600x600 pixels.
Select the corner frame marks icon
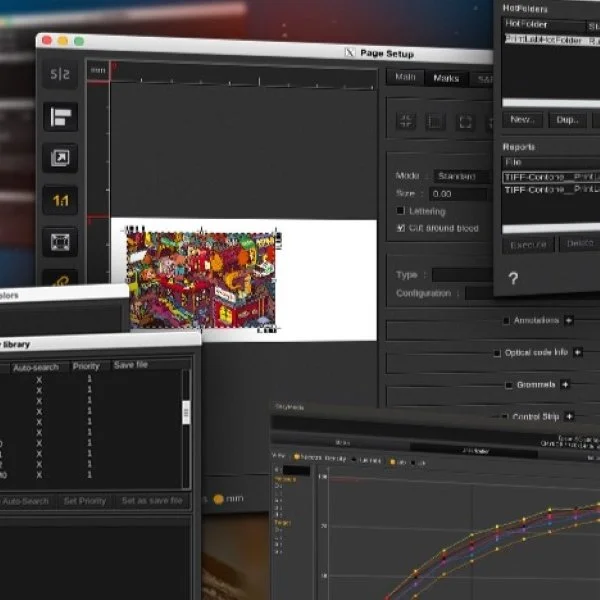pyautogui.click(x=465, y=122)
